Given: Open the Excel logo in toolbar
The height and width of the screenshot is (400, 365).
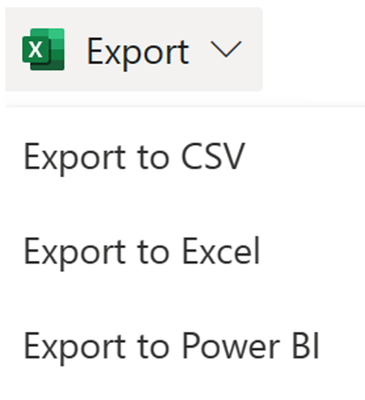Looking at the screenshot, I should click(43, 49).
